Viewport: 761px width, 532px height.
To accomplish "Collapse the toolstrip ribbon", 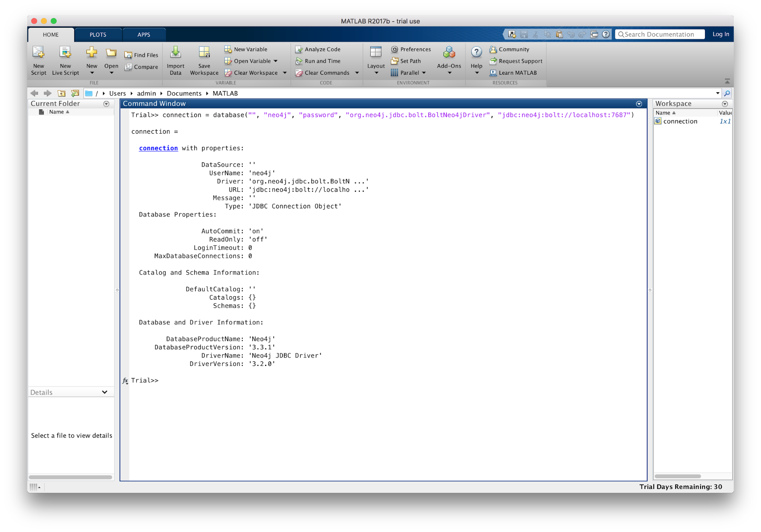I will click(x=727, y=81).
